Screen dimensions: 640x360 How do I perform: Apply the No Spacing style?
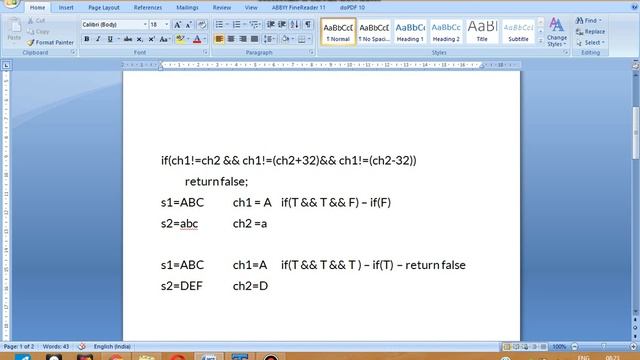[x=374, y=31]
